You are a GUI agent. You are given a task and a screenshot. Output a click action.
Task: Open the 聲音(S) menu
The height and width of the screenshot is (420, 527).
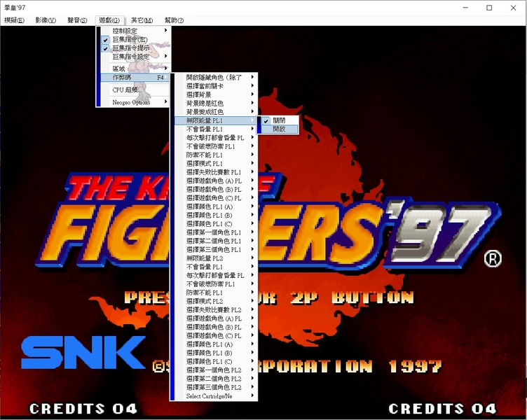coord(77,20)
